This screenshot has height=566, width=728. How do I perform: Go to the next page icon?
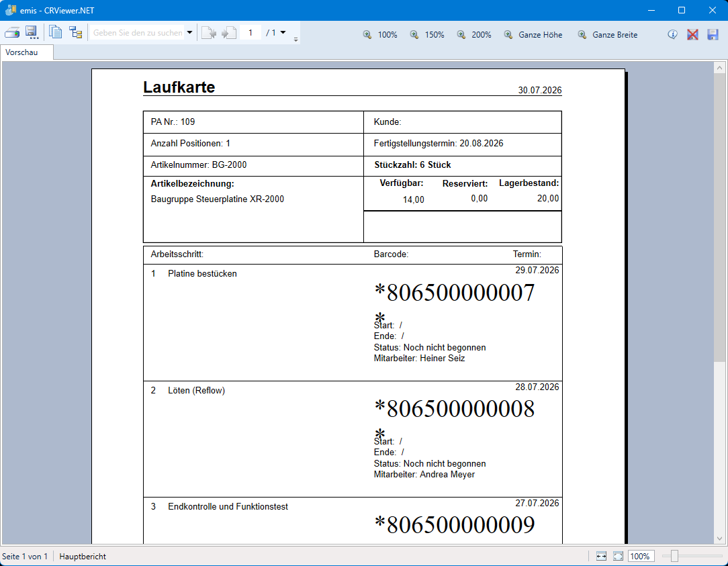point(229,33)
